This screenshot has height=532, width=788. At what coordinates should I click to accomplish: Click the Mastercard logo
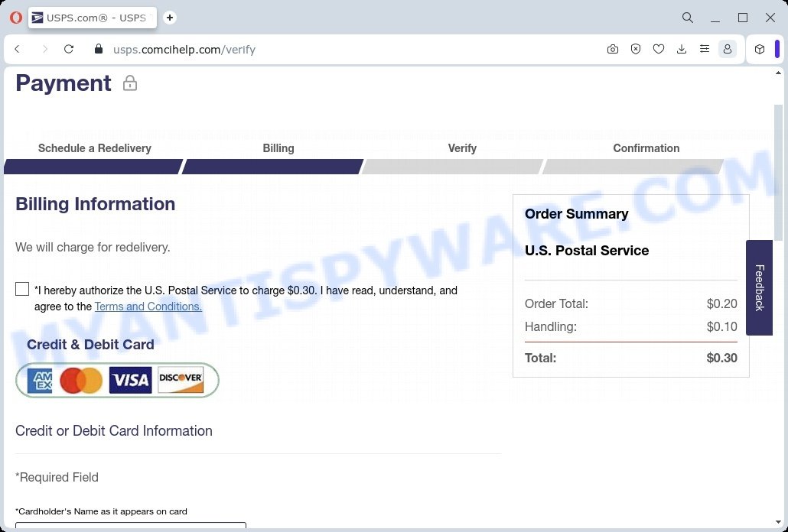pyautogui.click(x=81, y=381)
